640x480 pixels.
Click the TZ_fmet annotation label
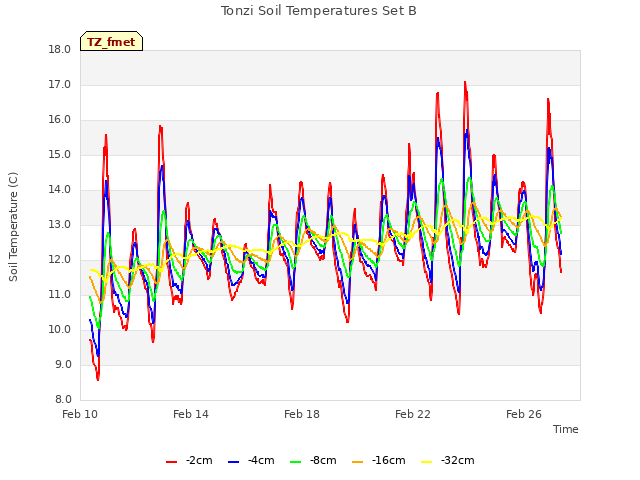coord(111,42)
